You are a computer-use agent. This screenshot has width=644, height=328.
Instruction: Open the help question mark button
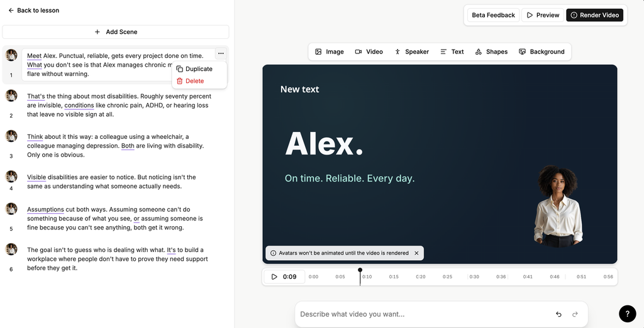[627, 314]
